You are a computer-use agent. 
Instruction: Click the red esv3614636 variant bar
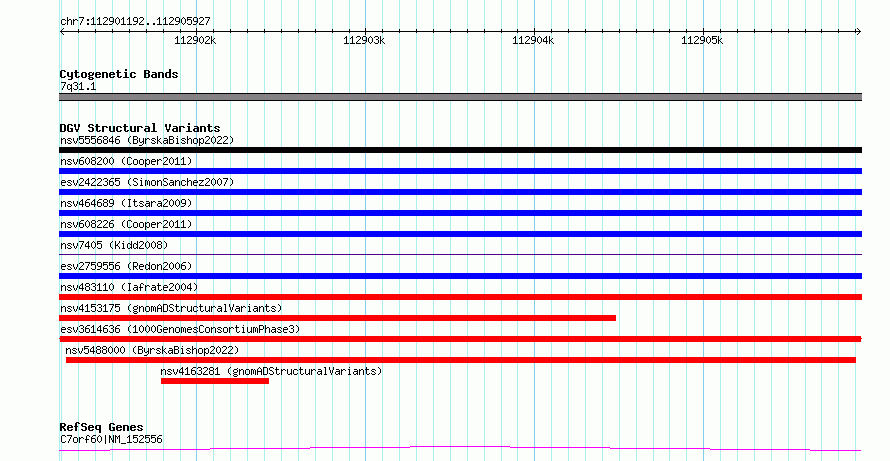coord(460,339)
